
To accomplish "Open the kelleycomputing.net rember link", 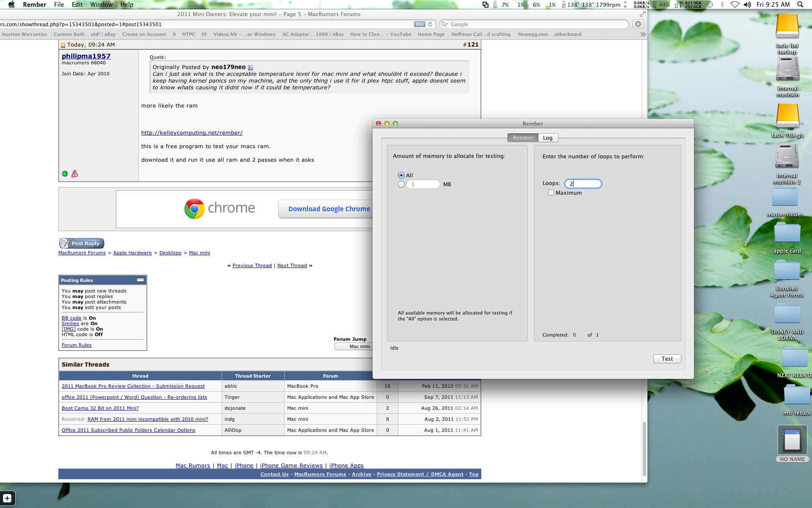I will 192,133.
